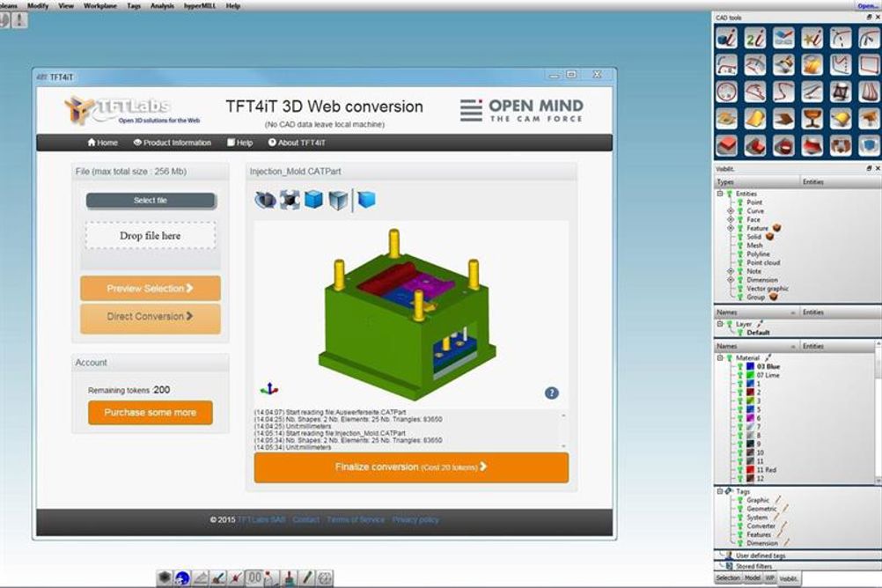Click the Material list vertical scrollbar
882x588 pixels.
tap(878, 413)
